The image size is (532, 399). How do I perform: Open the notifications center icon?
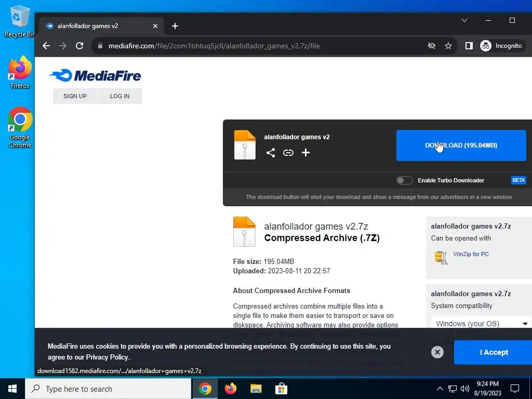(515, 389)
